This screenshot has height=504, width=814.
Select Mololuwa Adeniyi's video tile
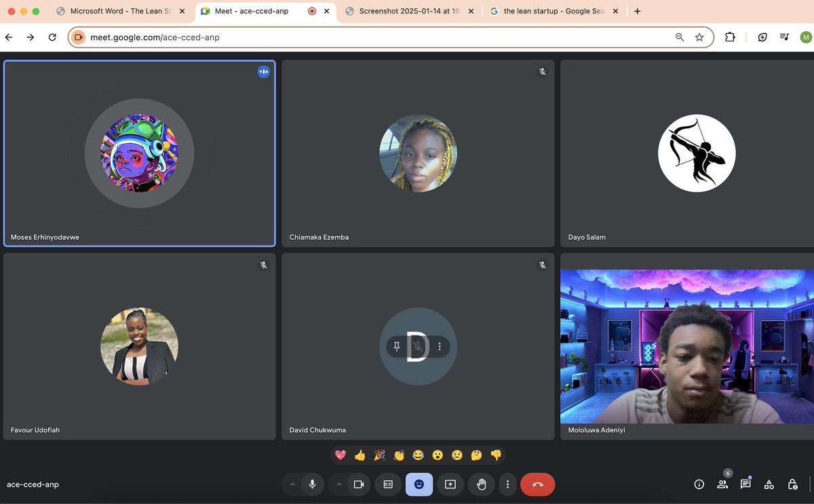pos(687,347)
